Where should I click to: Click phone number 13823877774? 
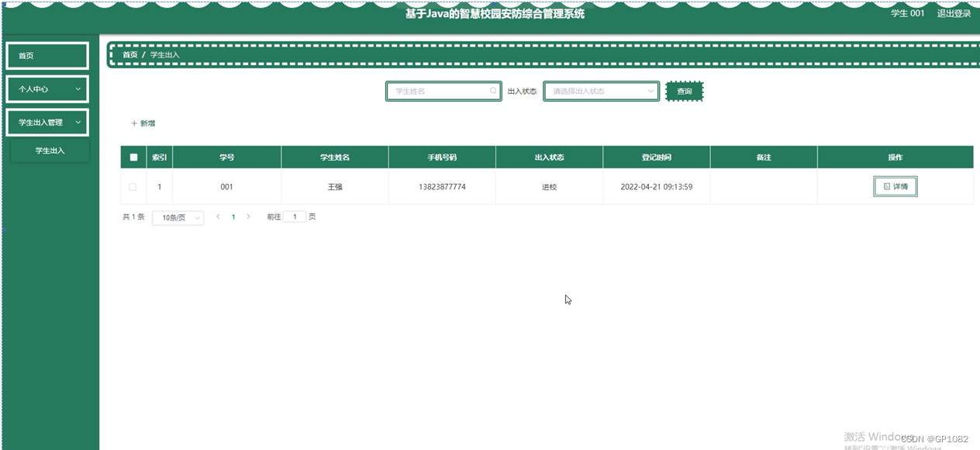tap(442, 187)
